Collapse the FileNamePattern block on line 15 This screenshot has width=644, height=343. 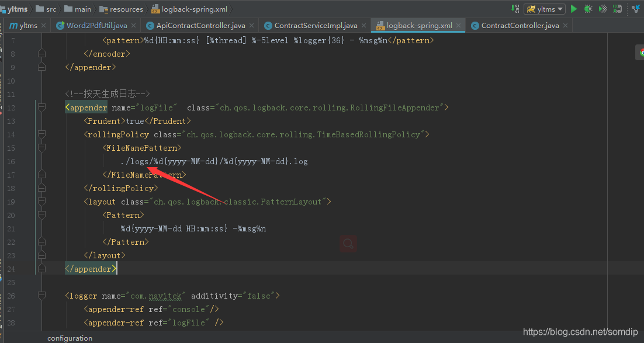tap(41, 147)
